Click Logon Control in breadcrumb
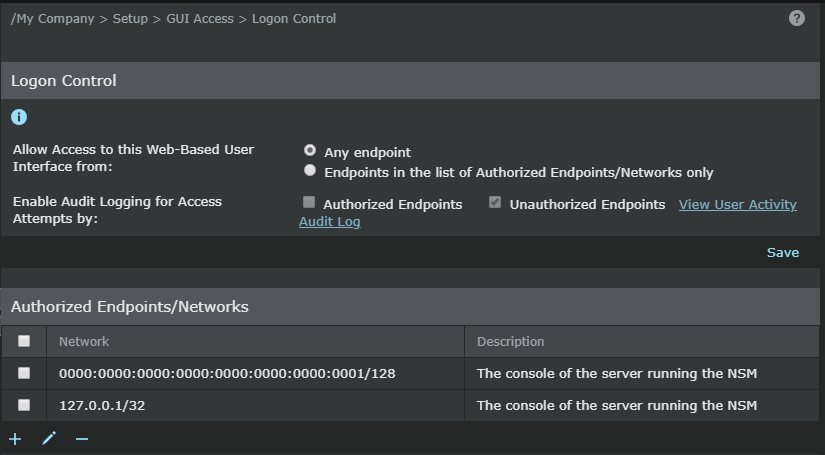Image resolution: width=825 pixels, height=455 pixels. click(294, 18)
